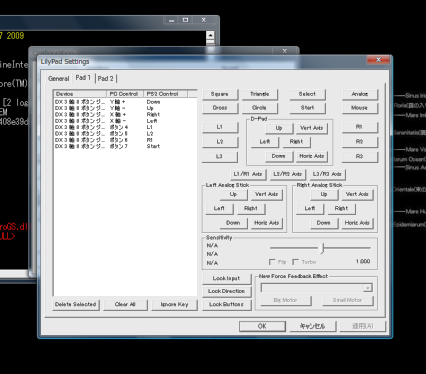Click Right in Left Analog Stick group
Viewport: 426px width, 374px height.
click(251, 208)
